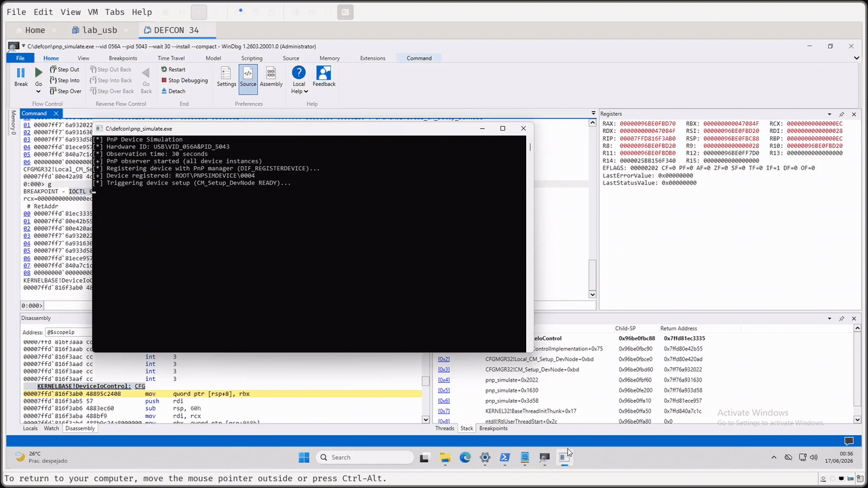Open Registers panel options dropdown arrow
The height and width of the screenshot is (488, 868).
pyautogui.click(x=829, y=114)
